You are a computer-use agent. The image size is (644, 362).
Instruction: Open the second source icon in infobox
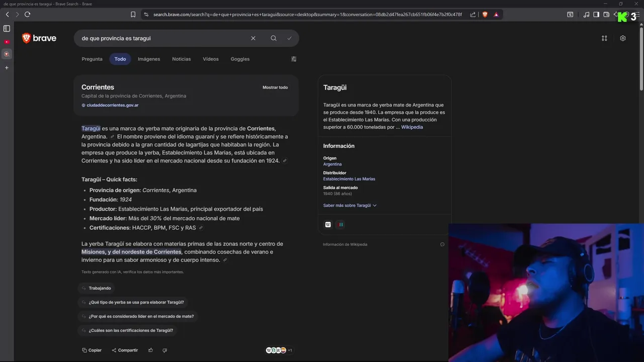click(341, 225)
